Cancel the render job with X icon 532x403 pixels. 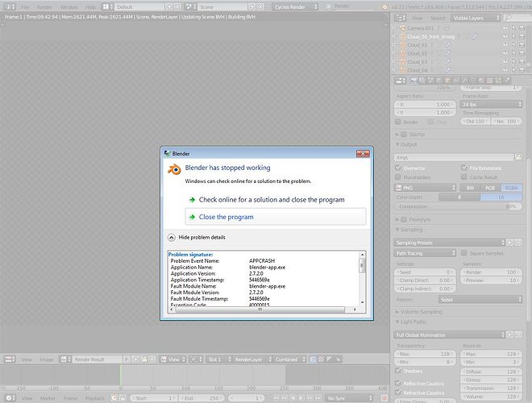(328, 7)
